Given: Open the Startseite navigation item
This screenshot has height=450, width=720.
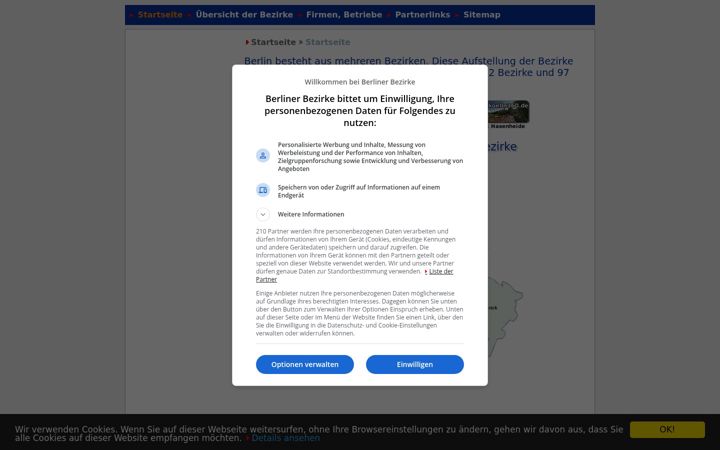Looking at the screenshot, I should click(x=160, y=15).
